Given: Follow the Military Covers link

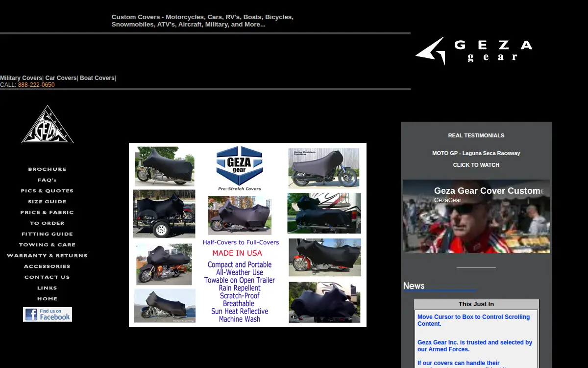Looking at the screenshot, I should click(21, 78).
